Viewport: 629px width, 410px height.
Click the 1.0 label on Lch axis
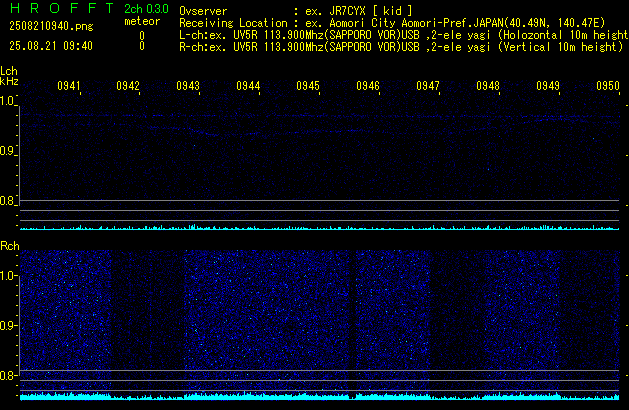point(7,101)
